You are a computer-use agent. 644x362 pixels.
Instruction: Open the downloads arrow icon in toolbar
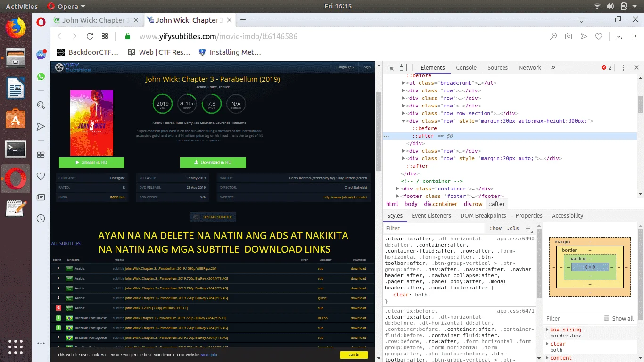(619, 36)
